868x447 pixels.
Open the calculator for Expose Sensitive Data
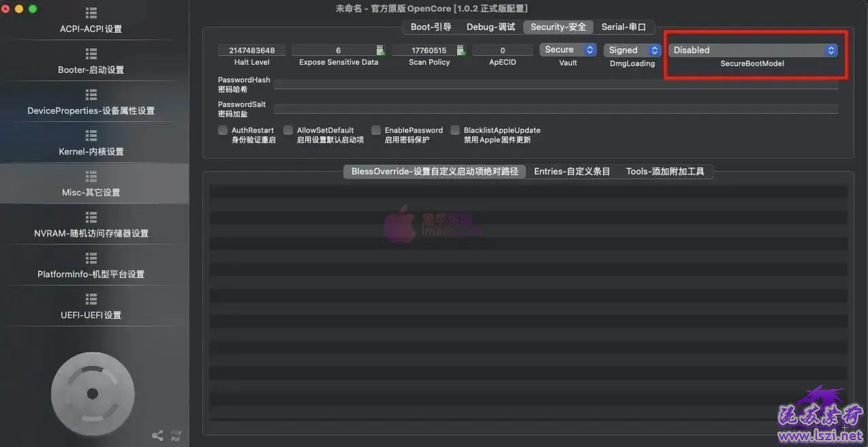pos(380,50)
